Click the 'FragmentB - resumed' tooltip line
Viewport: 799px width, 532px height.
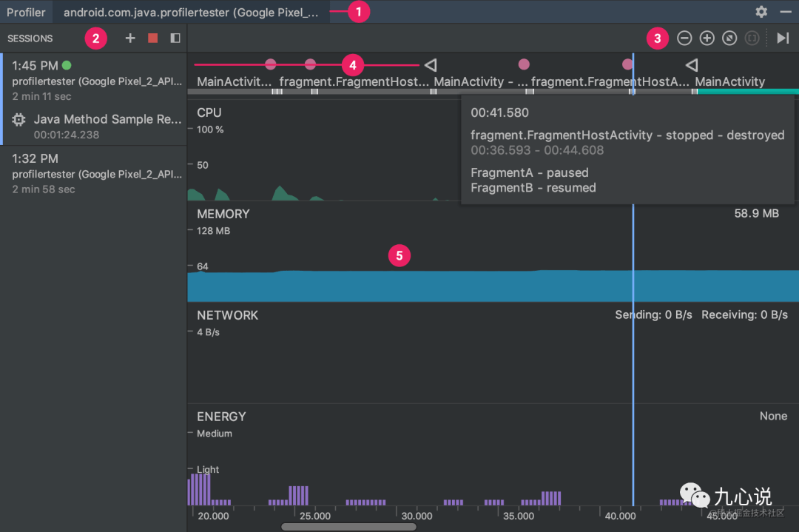coord(533,188)
